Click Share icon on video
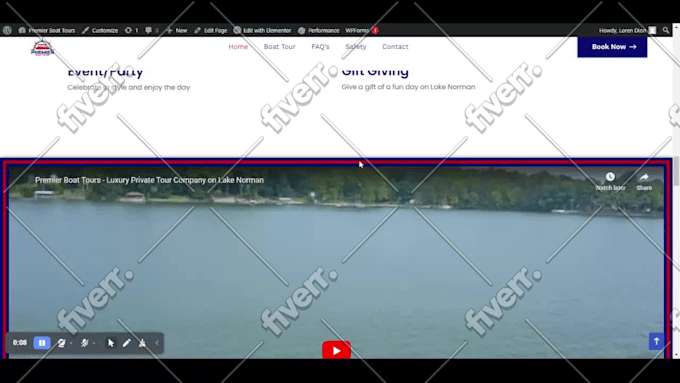This screenshot has width=680, height=383. [644, 181]
